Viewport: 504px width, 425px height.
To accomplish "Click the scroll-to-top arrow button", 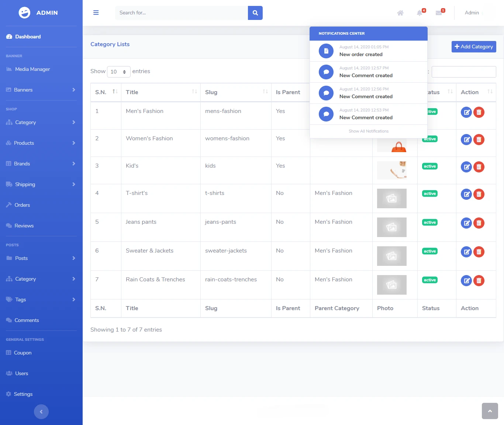I will pyautogui.click(x=490, y=411).
